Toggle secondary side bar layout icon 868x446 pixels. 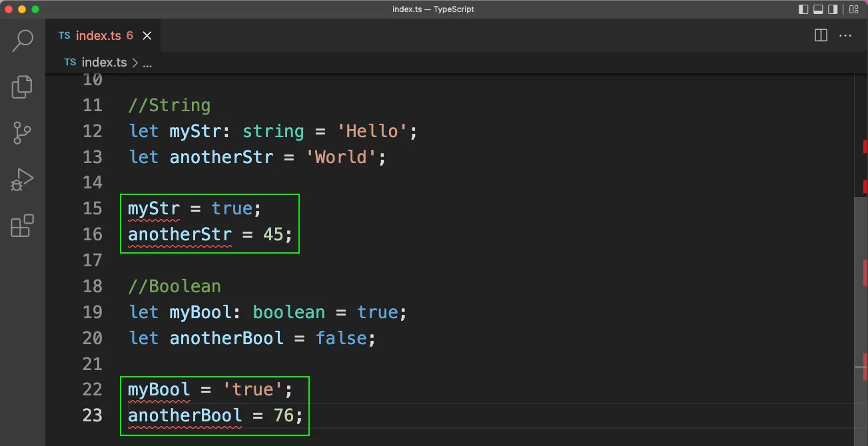tap(833, 9)
